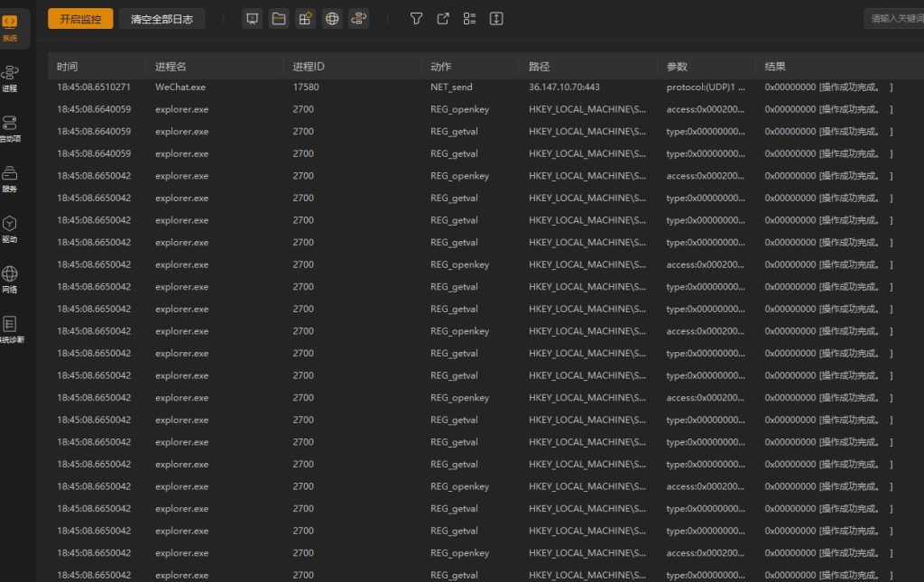The height and width of the screenshot is (582, 924).
Task: Toggle the globe network-monitoring button in toolbar
Action: pos(332,19)
